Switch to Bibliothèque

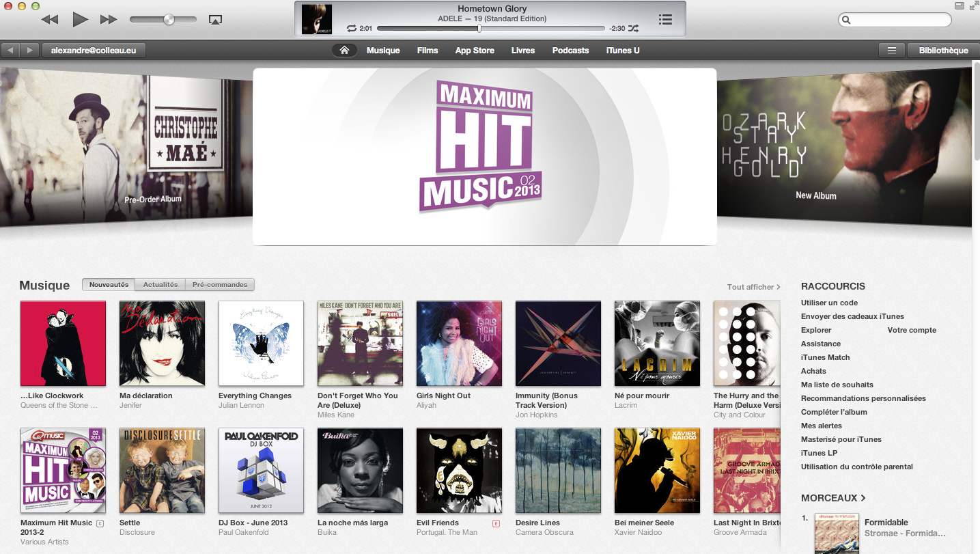coord(943,50)
